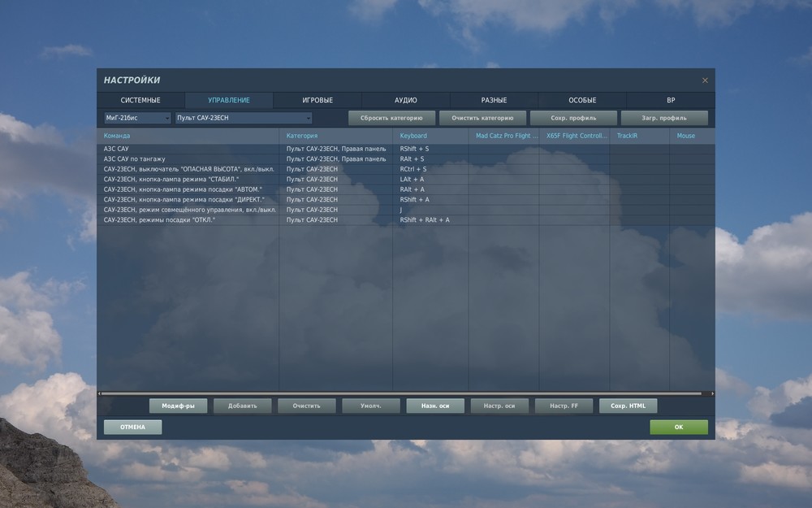Image resolution: width=812 pixels, height=508 pixels.
Task: Click the Keyboard column header
Action: click(430, 136)
